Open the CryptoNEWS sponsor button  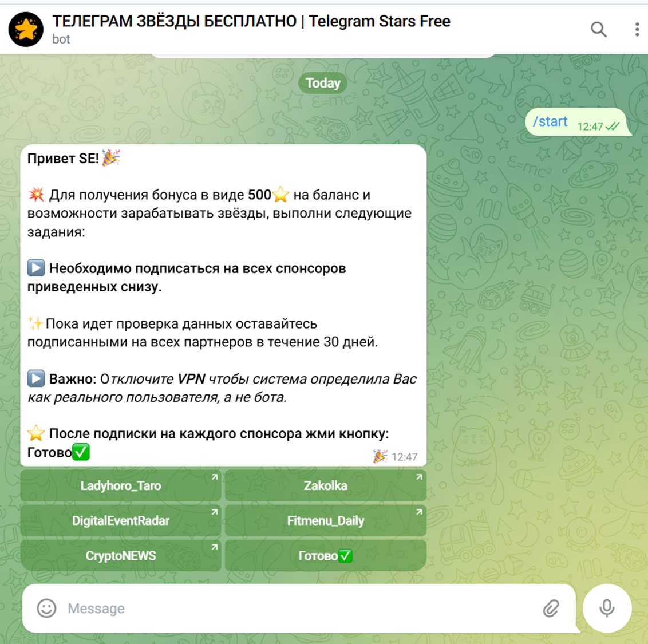(x=121, y=555)
